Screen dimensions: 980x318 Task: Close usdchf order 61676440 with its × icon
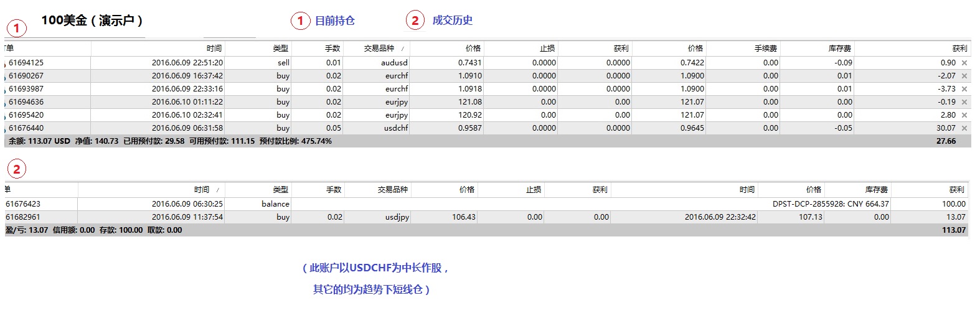point(964,128)
